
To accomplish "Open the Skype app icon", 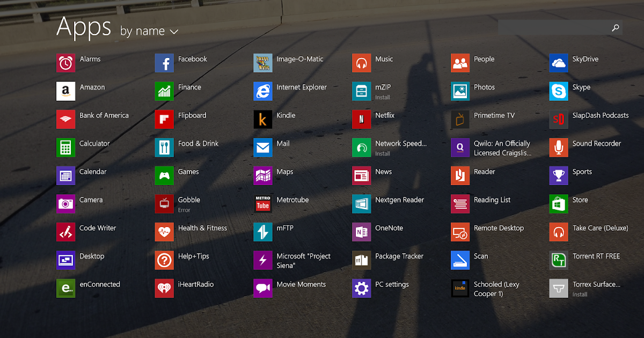I will coord(559,91).
